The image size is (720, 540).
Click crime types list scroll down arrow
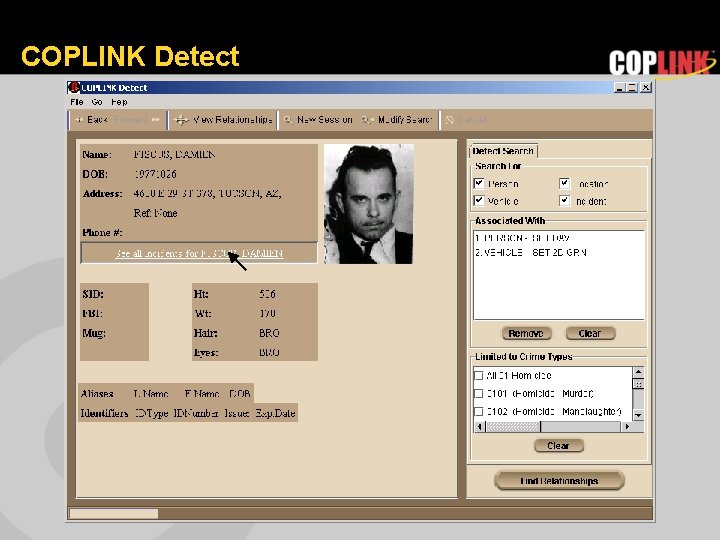click(638, 415)
